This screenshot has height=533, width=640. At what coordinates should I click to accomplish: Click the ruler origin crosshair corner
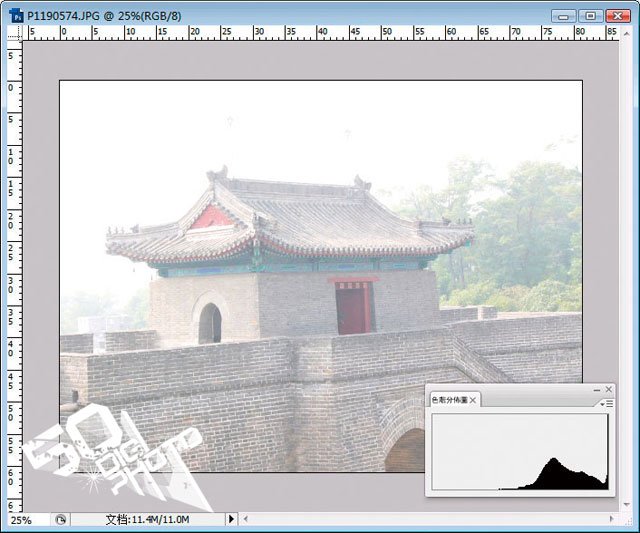click(15, 33)
